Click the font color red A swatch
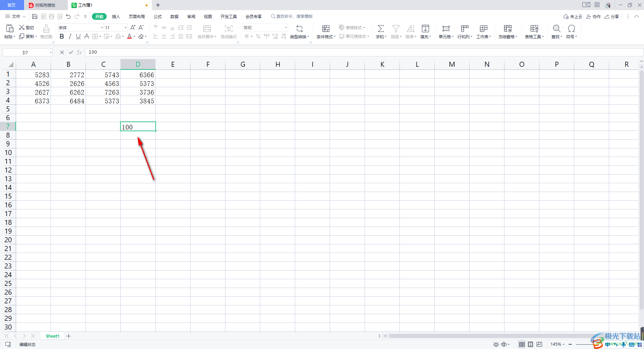Image resolution: width=644 pixels, height=349 pixels. pos(129,36)
